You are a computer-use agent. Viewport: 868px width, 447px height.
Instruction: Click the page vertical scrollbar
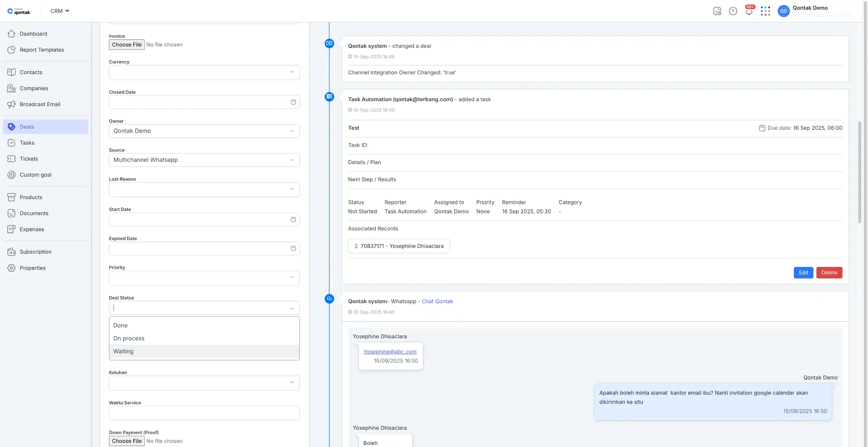click(859, 172)
